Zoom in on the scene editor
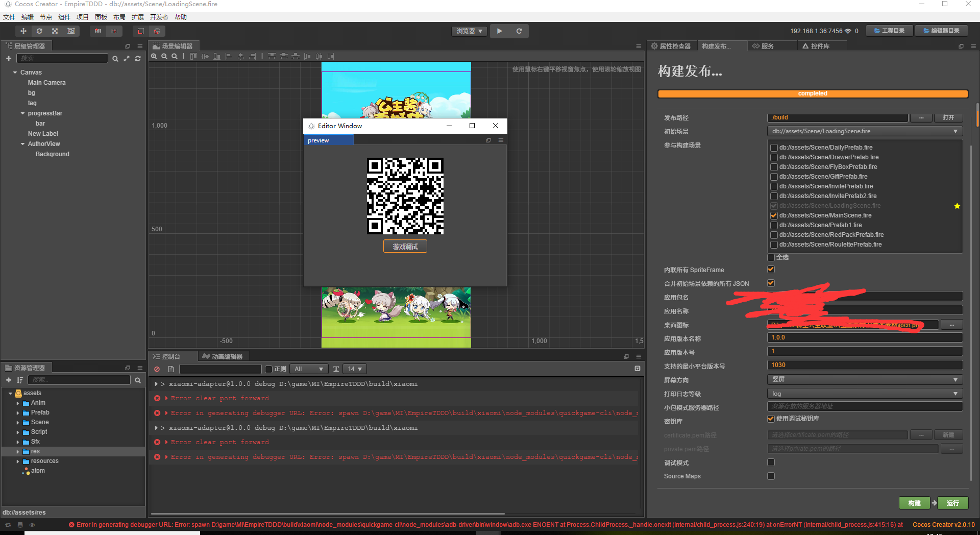This screenshot has height=535, width=980. (x=154, y=56)
